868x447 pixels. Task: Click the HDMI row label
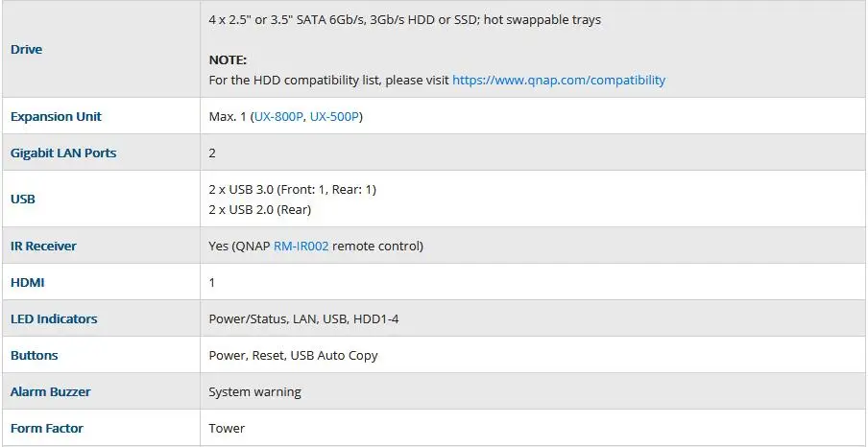(28, 282)
